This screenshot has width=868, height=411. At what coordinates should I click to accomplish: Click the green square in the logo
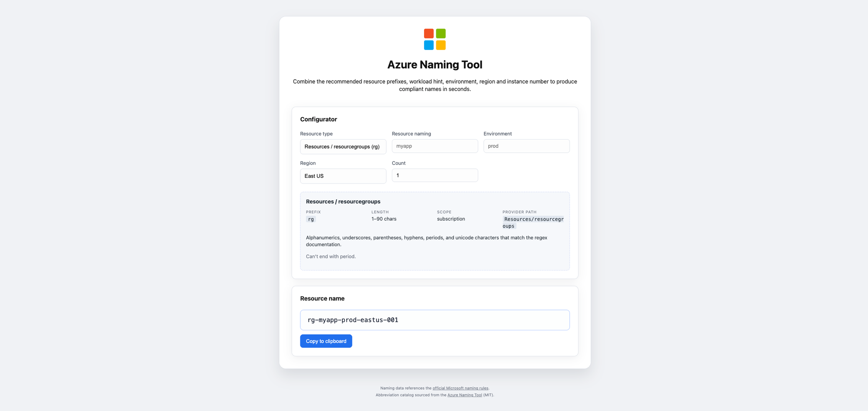[x=441, y=33]
